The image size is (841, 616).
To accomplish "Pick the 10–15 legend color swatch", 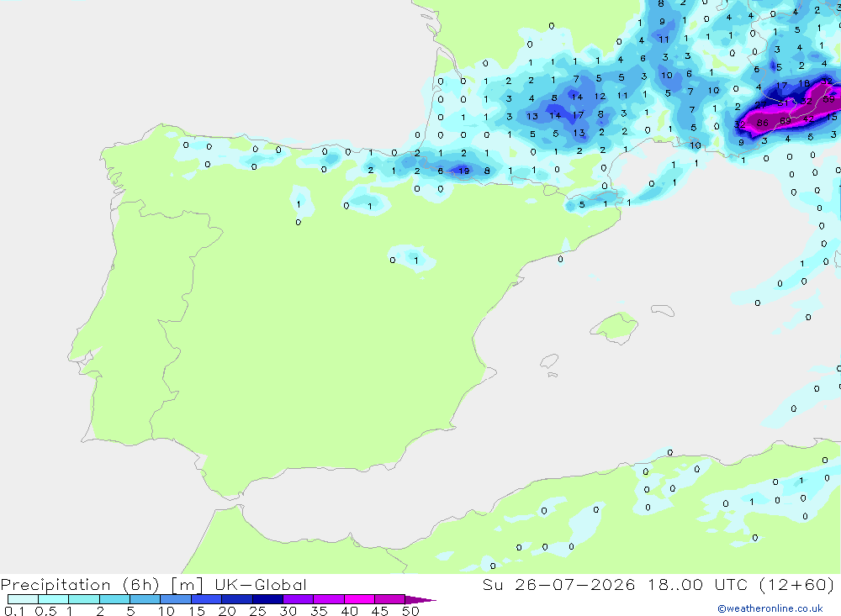I will tap(176, 599).
